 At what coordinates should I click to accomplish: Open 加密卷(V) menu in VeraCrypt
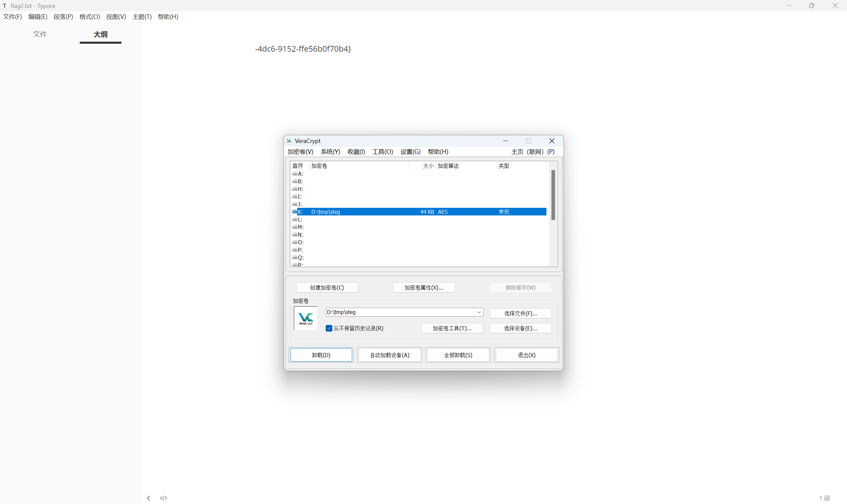[300, 152]
